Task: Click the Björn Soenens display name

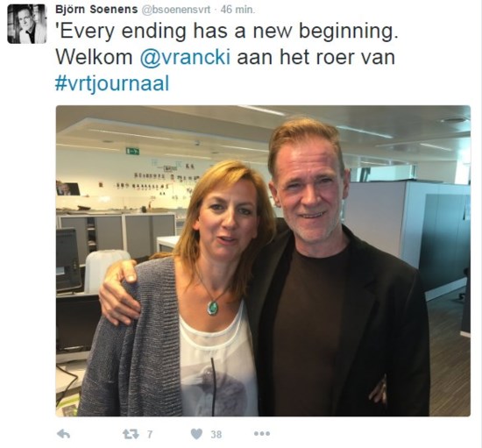Action: [96, 10]
